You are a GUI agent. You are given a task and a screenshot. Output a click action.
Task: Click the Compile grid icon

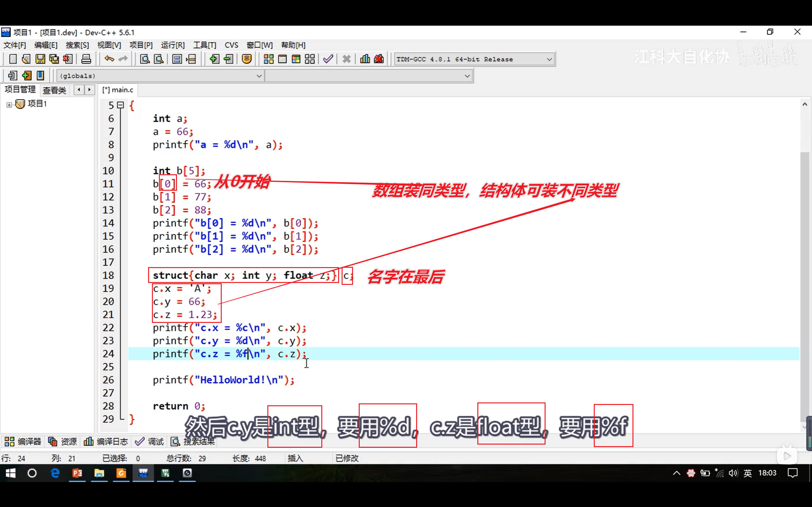click(x=268, y=59)
